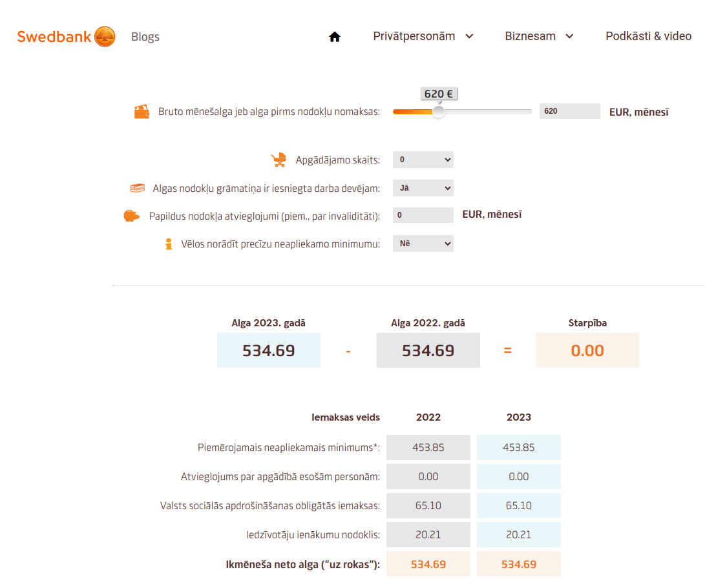Click the Alga 2023. gadā result box
The image size is (705, 588).
tap(269, 350)
